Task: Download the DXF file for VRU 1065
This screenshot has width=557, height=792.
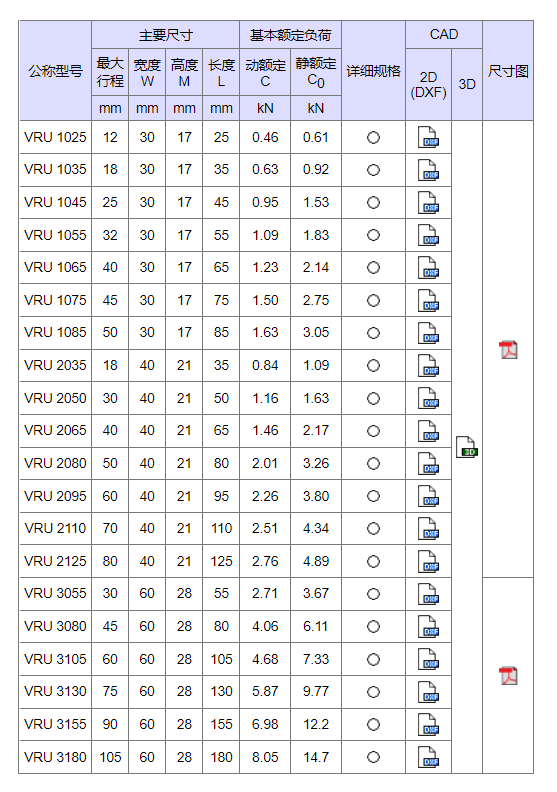Action: (428, 268)
